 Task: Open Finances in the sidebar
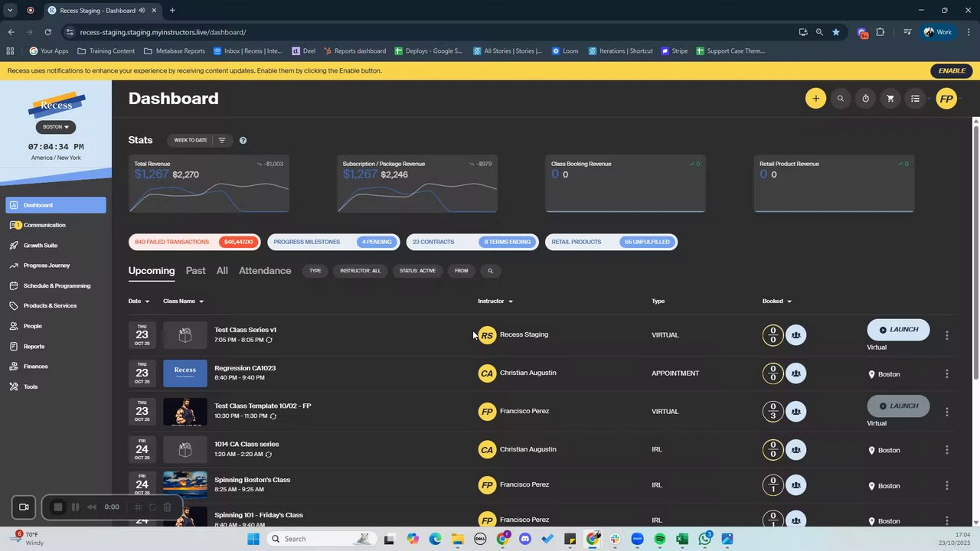(x=55, y=367)
